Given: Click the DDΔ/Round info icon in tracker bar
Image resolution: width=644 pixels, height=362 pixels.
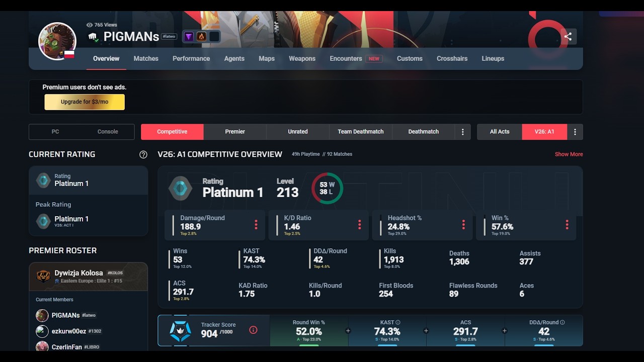Looking at the screenshot, I should pyautogui.click(x=562, y=322).
